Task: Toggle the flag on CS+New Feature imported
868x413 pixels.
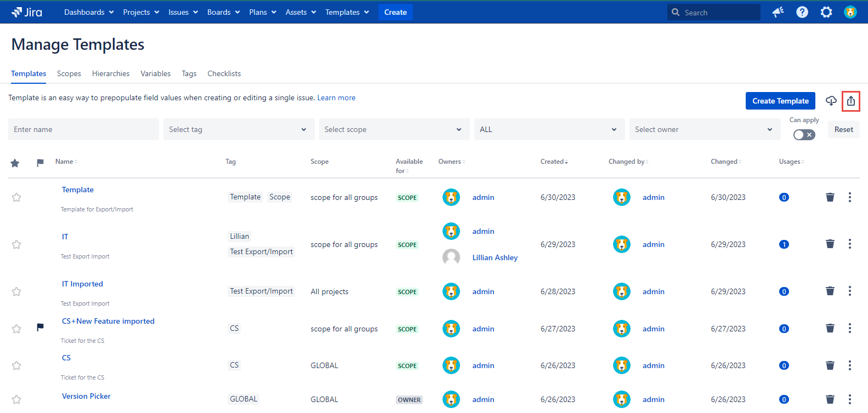Action: (40, 328)
